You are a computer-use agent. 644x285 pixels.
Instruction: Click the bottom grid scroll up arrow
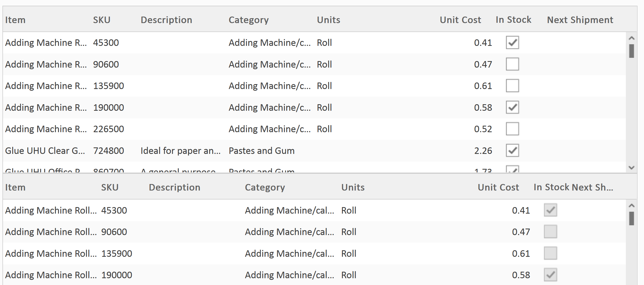[632, 206]
